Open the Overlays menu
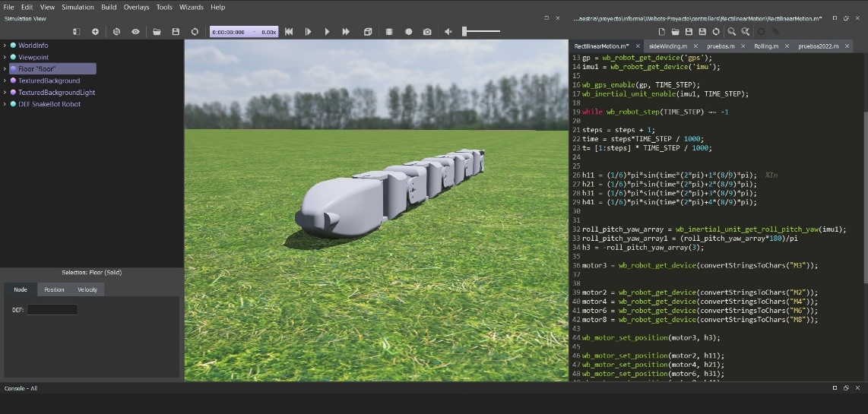868x414 pixels. tap(136, 7)
